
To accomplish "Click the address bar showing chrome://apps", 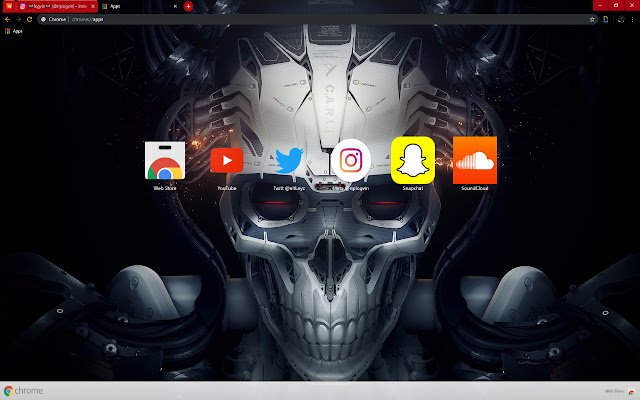I will (x=318, y=19).
